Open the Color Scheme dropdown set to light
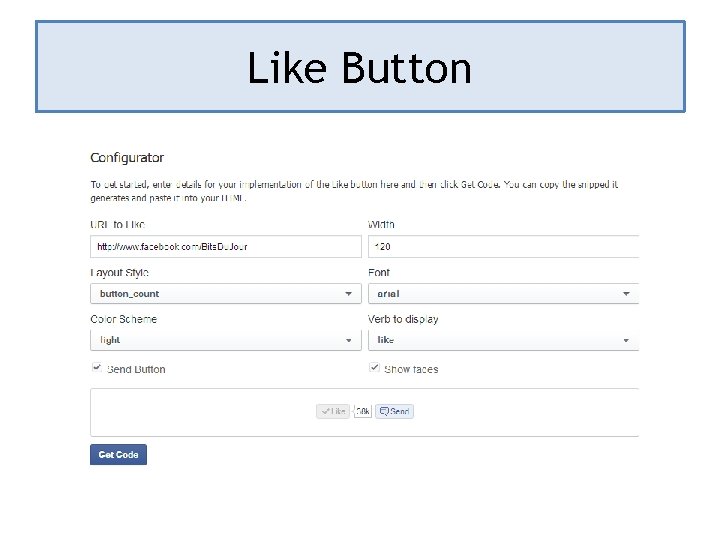 225,340
